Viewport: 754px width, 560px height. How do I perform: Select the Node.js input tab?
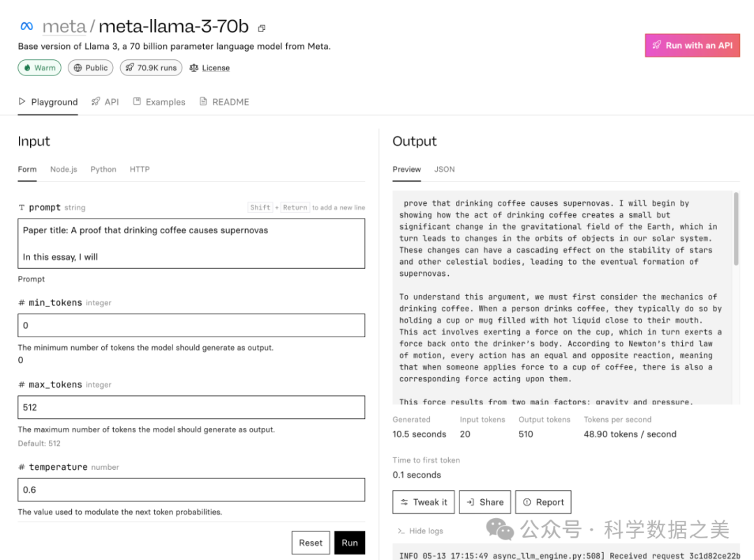[64, 169]
